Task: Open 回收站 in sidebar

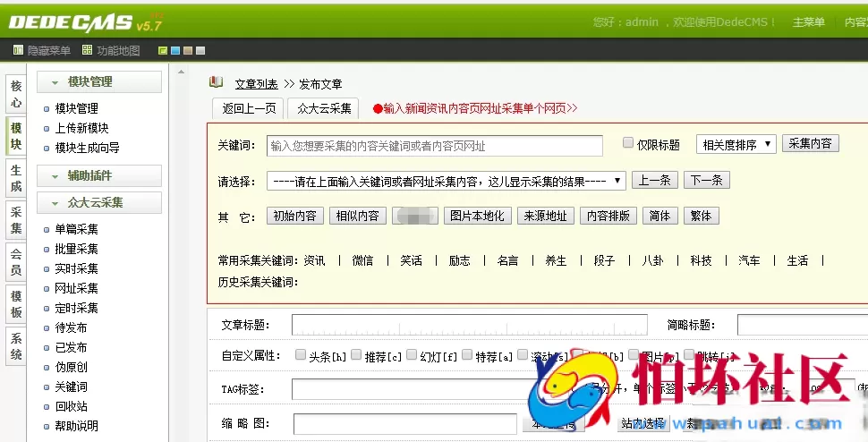Action: pyautogui.click(x=71, y=406)
